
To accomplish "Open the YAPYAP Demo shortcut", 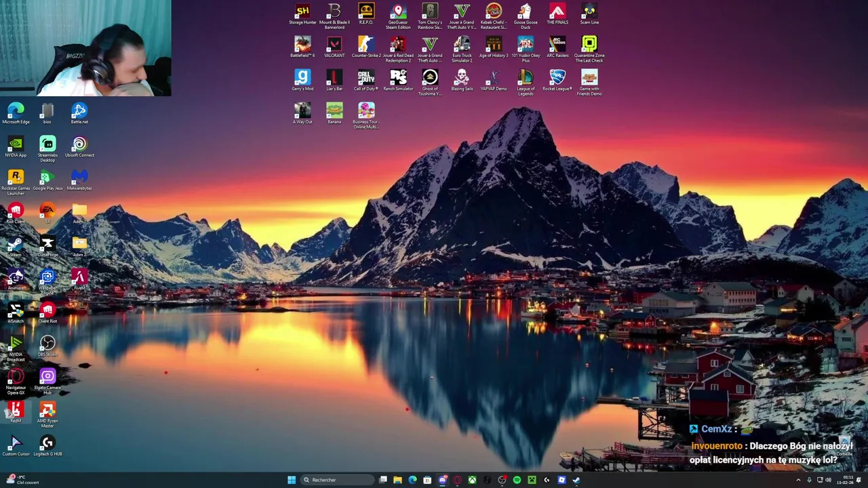I will [494, 81].
